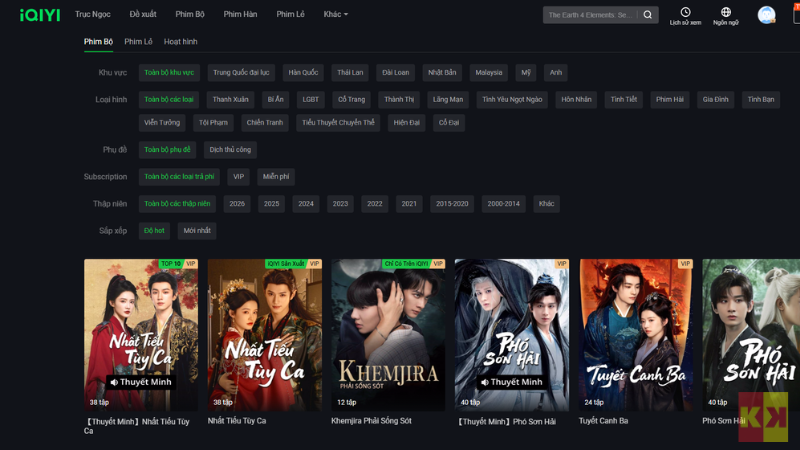This screenshot has width=800, height=450.
Task: Select the Phim Bộ sub-tab
Action: click(x=98, y=42)
